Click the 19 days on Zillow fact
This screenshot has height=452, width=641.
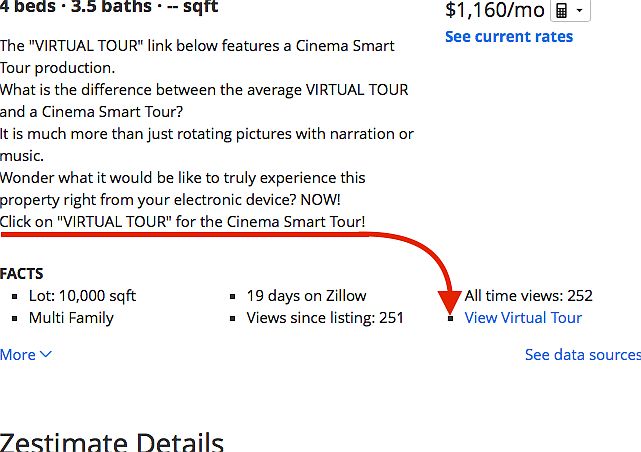click(x=306, y=296)
